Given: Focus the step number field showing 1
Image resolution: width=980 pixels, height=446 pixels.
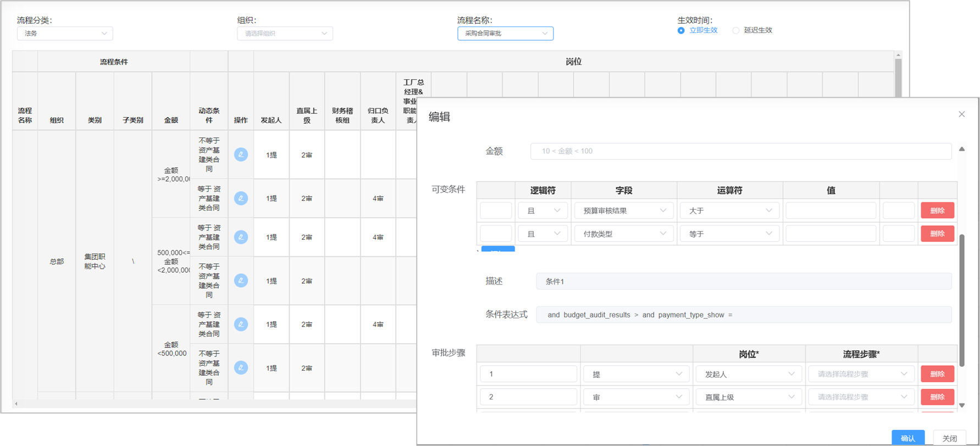Looking at the screenshot, I should click(528, 374).
